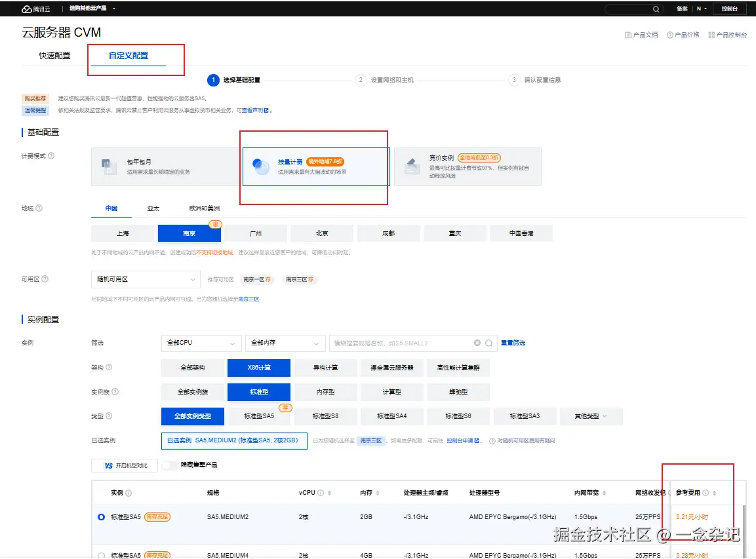This screenshot has height=559, width=756.
Task: Click help icon next to 实例族
Action: 115,392
